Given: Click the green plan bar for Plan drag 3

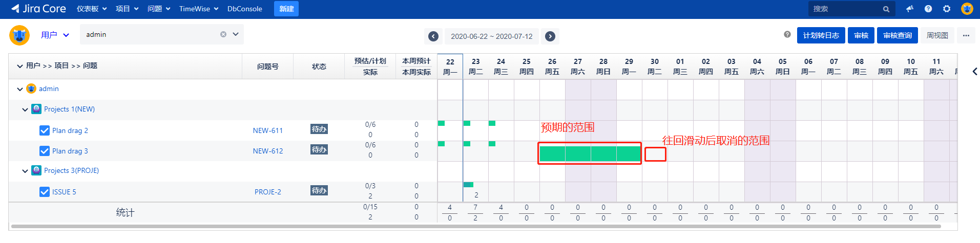Looking at the screenshot, I should 590,153.
